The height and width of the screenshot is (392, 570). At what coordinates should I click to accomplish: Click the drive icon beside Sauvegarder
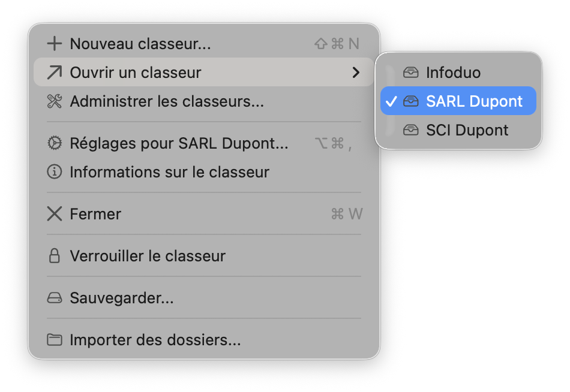coord(55,298)
